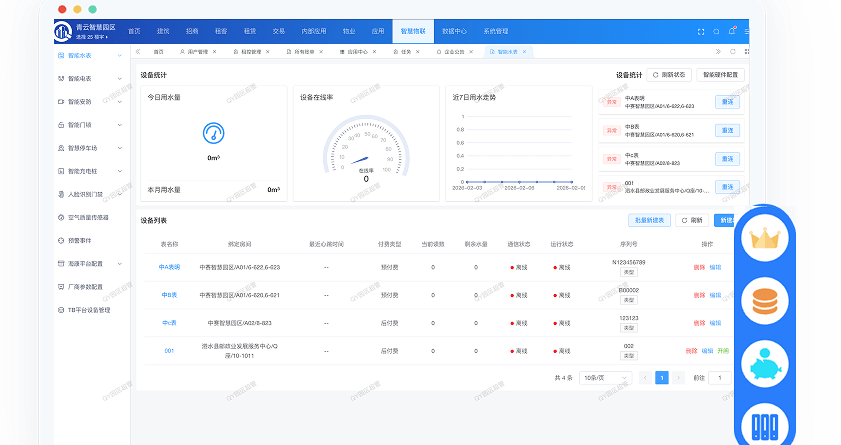Open the 系统管理 top menu
This screenshot has height=445, width=841.
(496, 31)
